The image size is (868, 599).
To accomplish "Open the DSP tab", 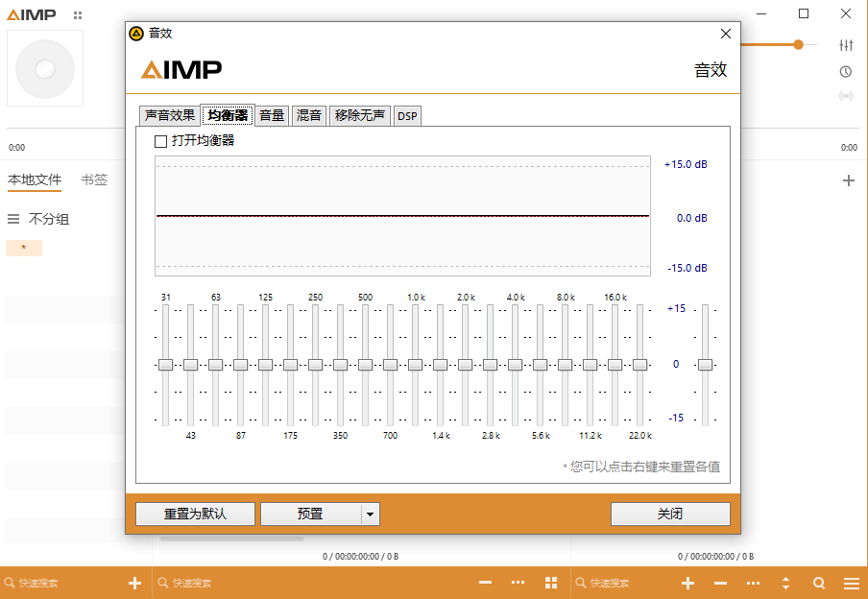I will tap(407, 116).
